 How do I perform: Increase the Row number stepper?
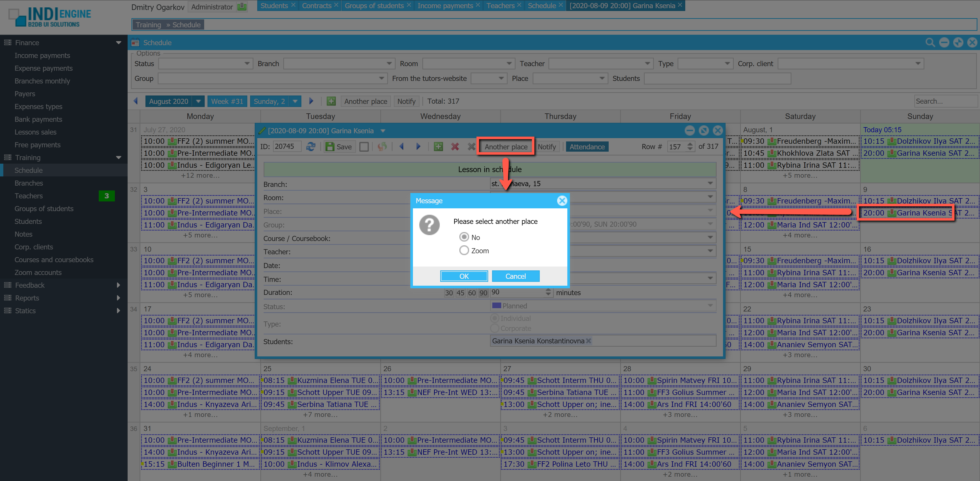point(690,144)
